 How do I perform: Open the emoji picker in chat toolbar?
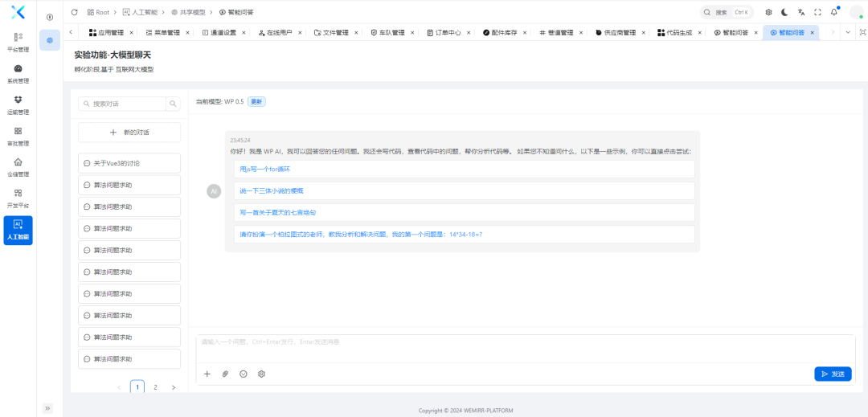pyautogui.click(x=244, y=374)
